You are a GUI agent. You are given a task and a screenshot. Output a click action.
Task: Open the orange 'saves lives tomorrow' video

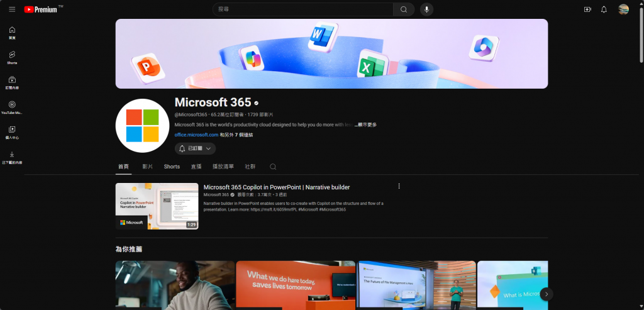pos(296,285)
